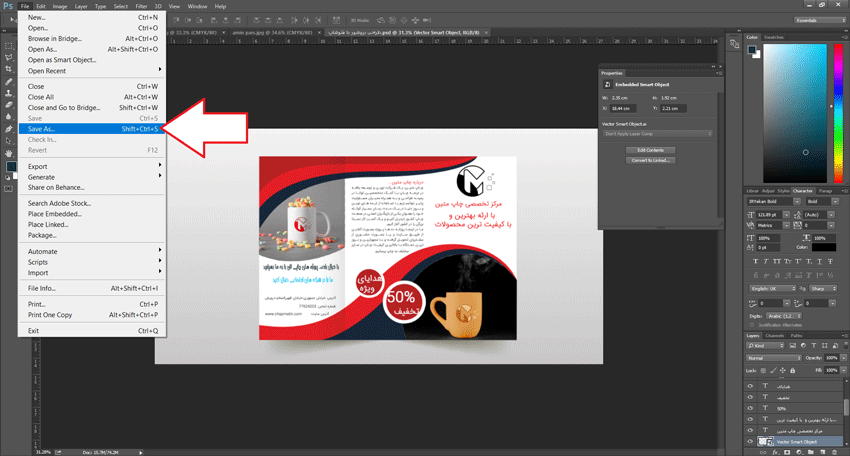Click the Edit Contents button
The width and height of the screenshot is (850, 456).
tap(651, 150)
